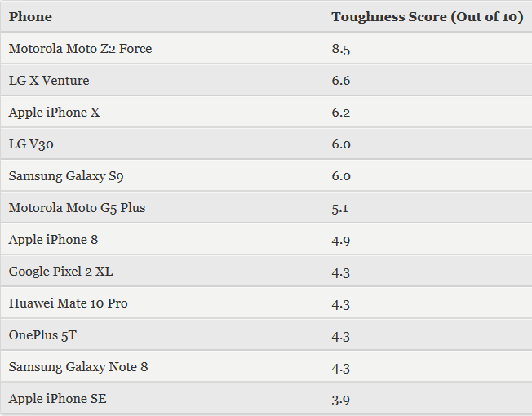Select the Huawei Mate 10 Pro cell
Image resolution: width=532 pixels, height=416 pixels.
tap(68, 303)
